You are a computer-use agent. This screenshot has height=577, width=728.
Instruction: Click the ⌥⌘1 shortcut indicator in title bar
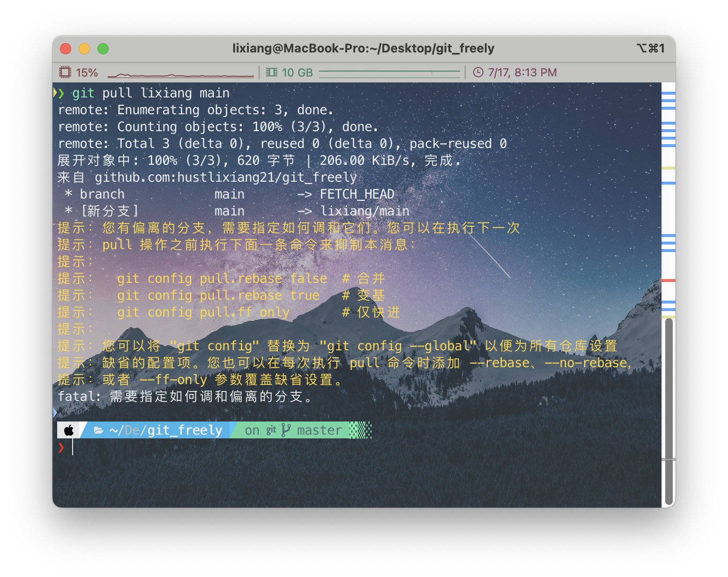pos(650,48)
